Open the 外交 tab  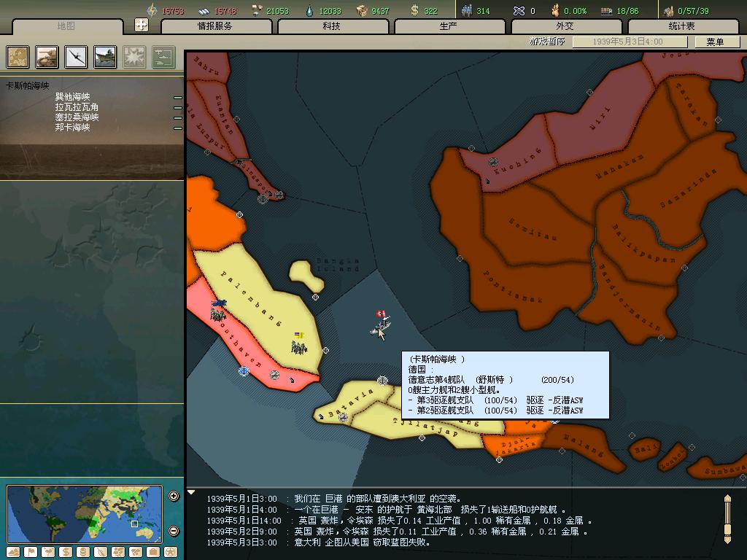[x=565, y=27]
